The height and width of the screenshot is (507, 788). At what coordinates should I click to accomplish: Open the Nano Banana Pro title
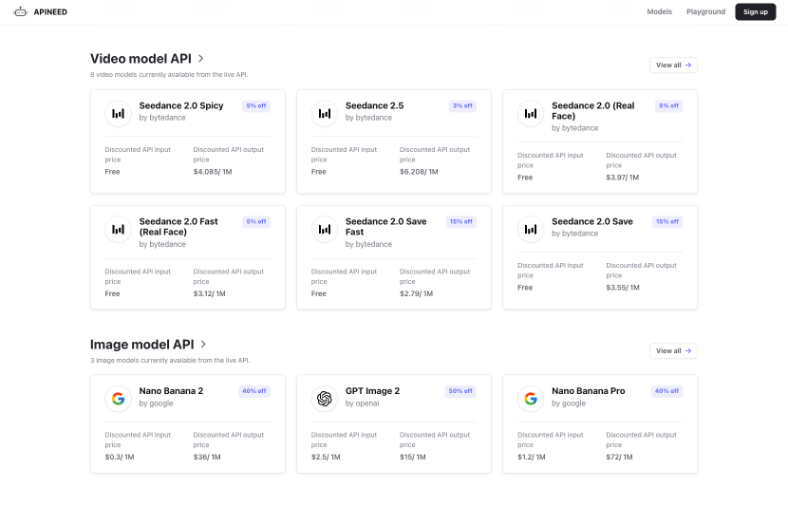(x=588, y=390)
